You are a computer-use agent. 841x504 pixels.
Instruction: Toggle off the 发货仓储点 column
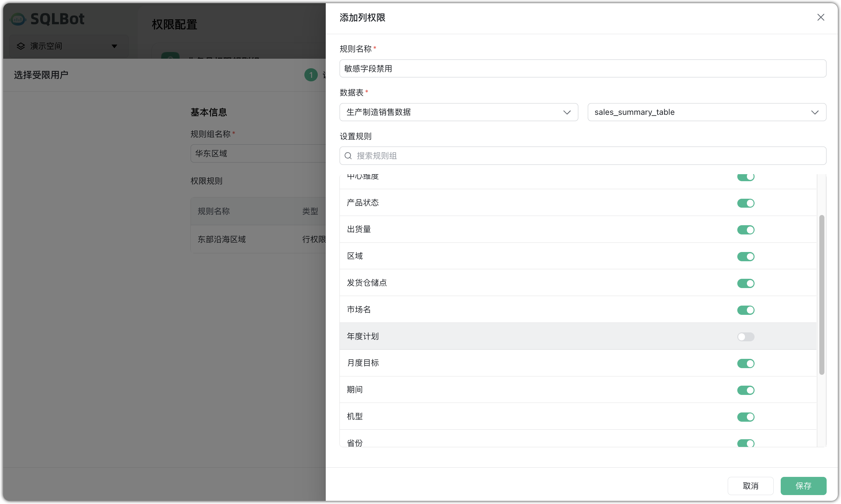coord(746,283)
